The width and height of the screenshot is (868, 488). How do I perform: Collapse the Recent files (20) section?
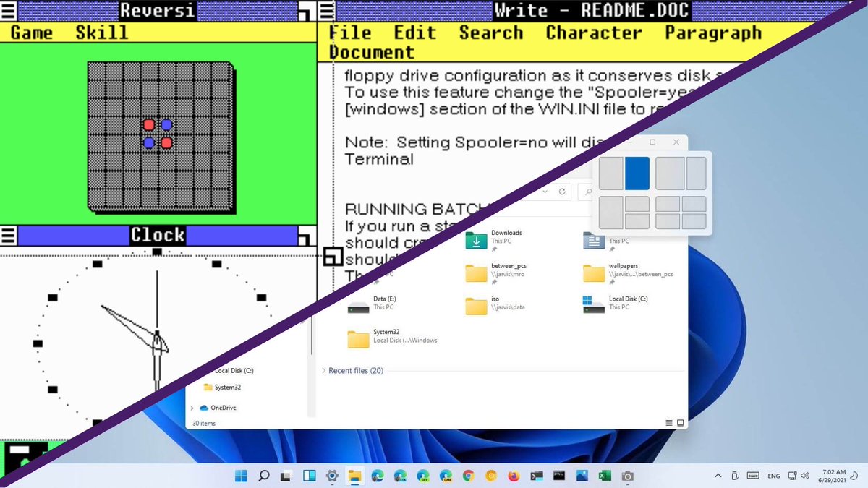pos(325,370)
